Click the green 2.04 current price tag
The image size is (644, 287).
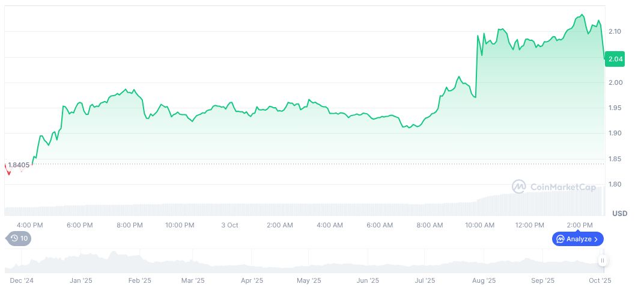616,58
